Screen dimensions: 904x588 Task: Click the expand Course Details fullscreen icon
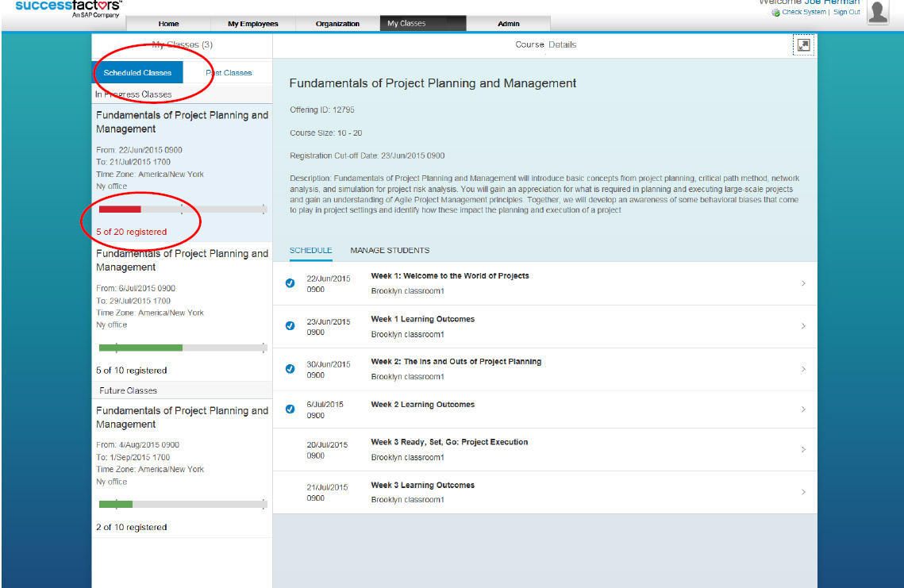tap(803, 45)
